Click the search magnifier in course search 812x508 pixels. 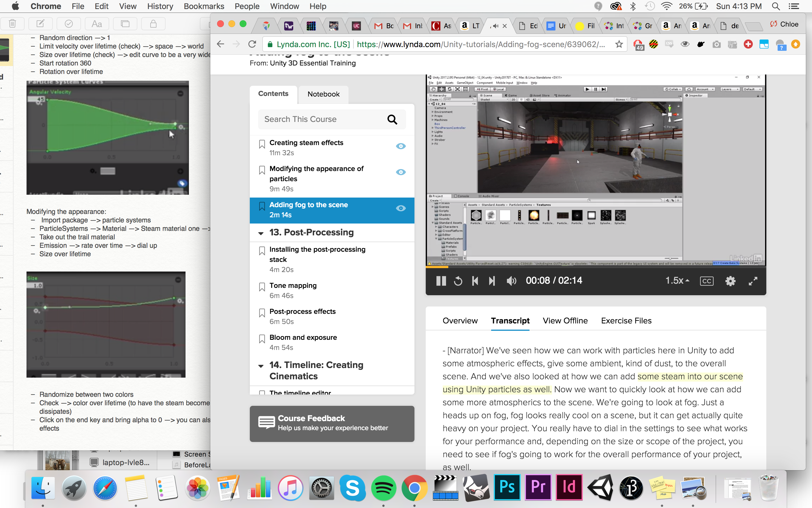click(x=392, y=119)
